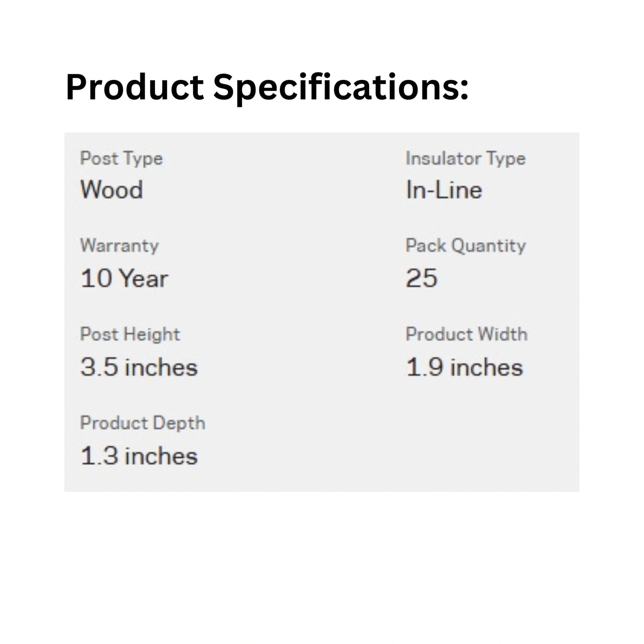Click the Post Type label

(122, 159)
